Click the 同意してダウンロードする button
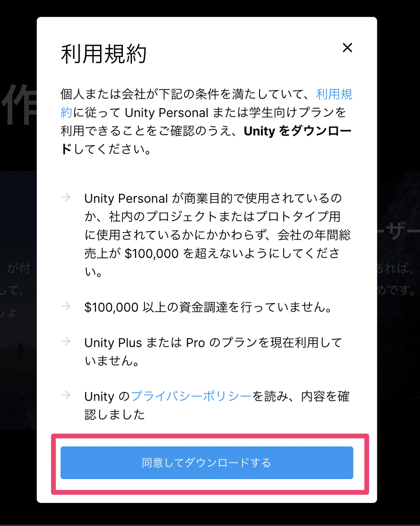The height and width of the screenshot is (526, 420). point(207,463)
